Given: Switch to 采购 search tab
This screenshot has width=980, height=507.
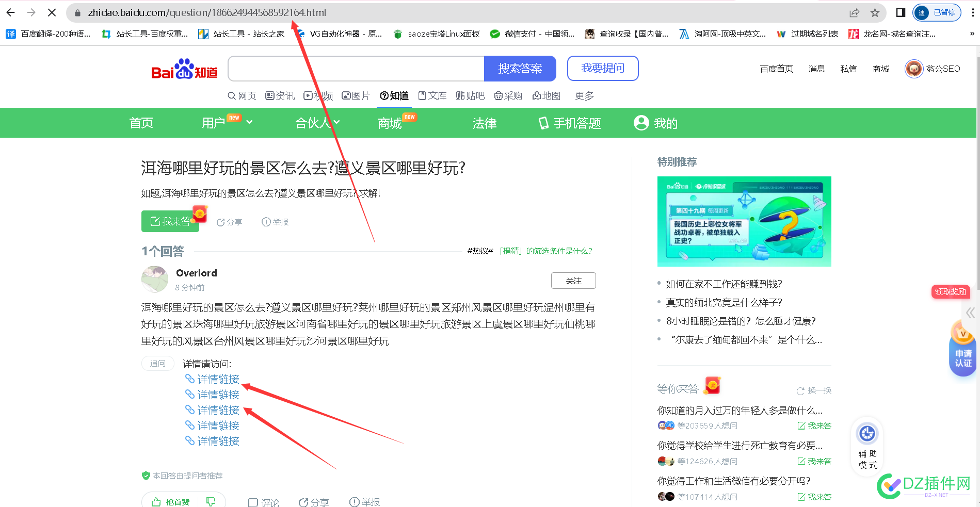Looking at the screenshot, I should (508, 96).
